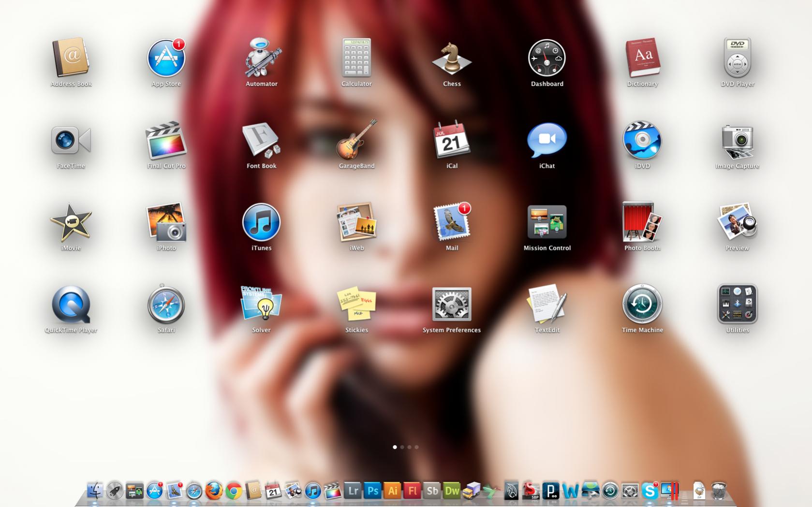Launch GarageBand
The image size is (812, 507).
[356, 140]
